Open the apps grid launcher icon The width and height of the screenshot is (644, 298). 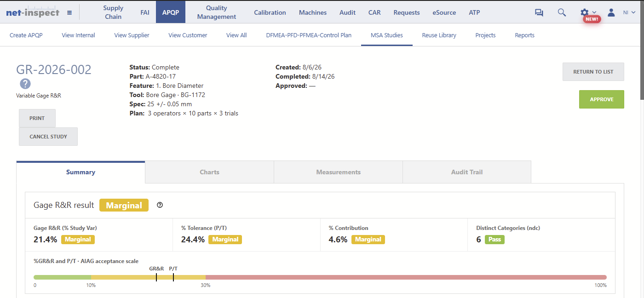pyautogui.click(x=69, y=13)
